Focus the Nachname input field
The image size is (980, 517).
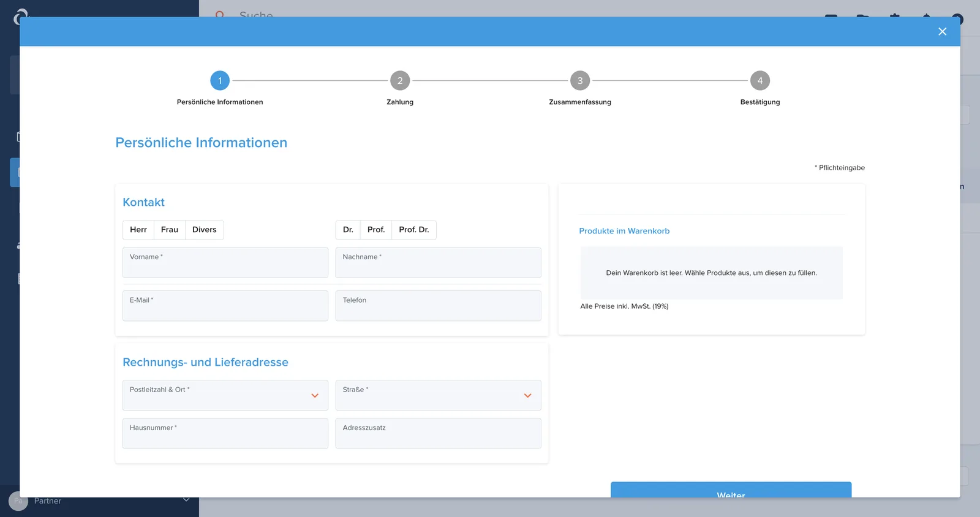(x=439, y=263)
